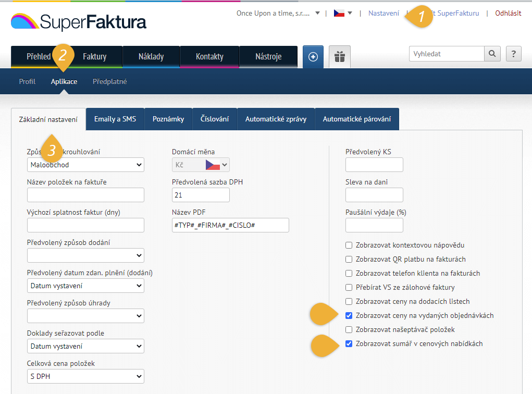Click the Sleva na dani field

(374, 195)
